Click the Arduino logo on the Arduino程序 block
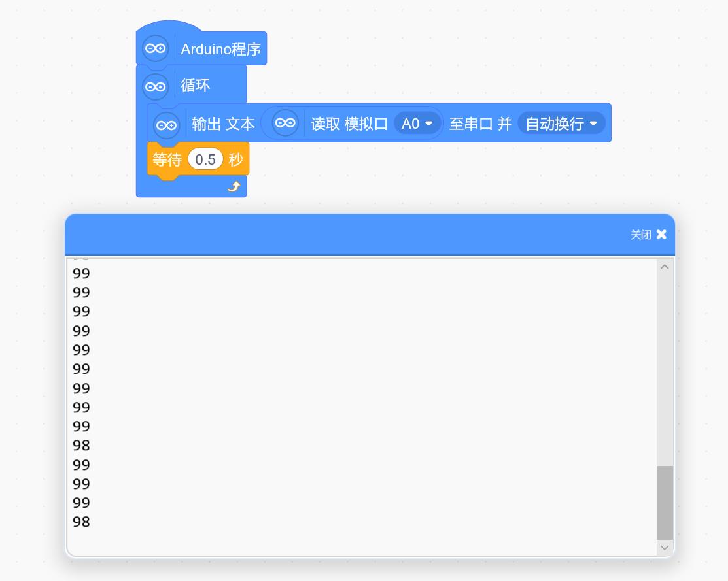Screen dimensions: 728x581 point(155,48)
